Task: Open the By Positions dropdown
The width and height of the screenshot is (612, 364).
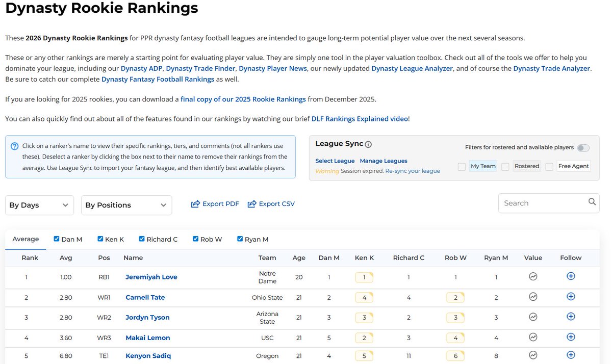Action: (x=126, y=205)
